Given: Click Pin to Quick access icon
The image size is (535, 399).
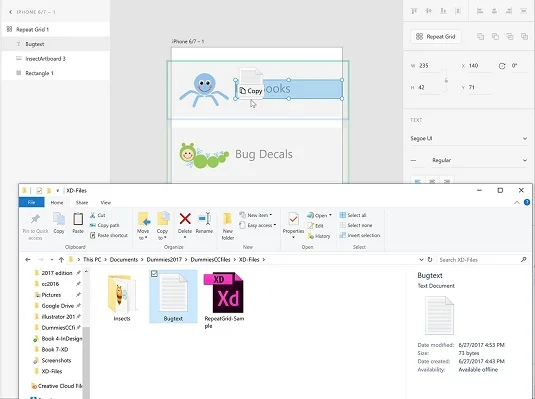Looking at the screenshot, I should pos(35,219).
